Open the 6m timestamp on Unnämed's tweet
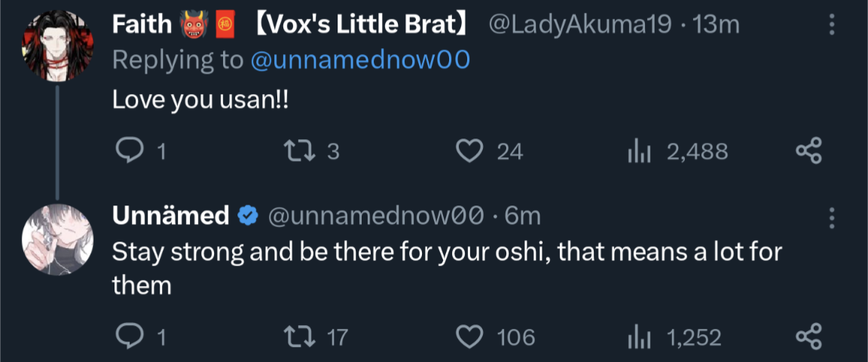Screen dimensions: 868x362 [523, 216]
